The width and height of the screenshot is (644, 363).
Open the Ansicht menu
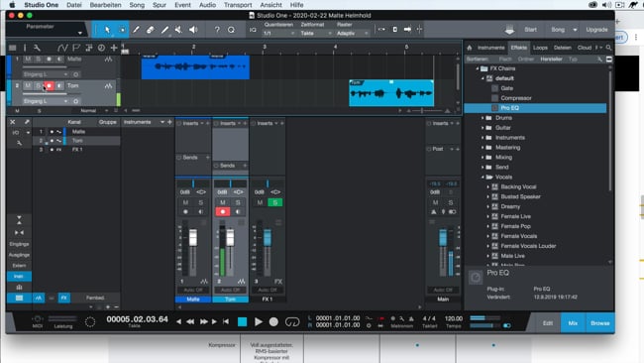point(271,5)
